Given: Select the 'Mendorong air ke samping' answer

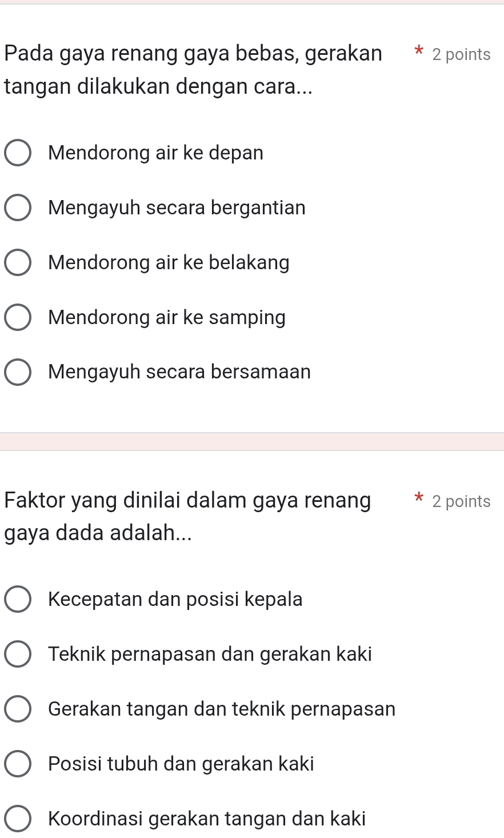Looking at the screenshot, I should (x=18, y=318).
